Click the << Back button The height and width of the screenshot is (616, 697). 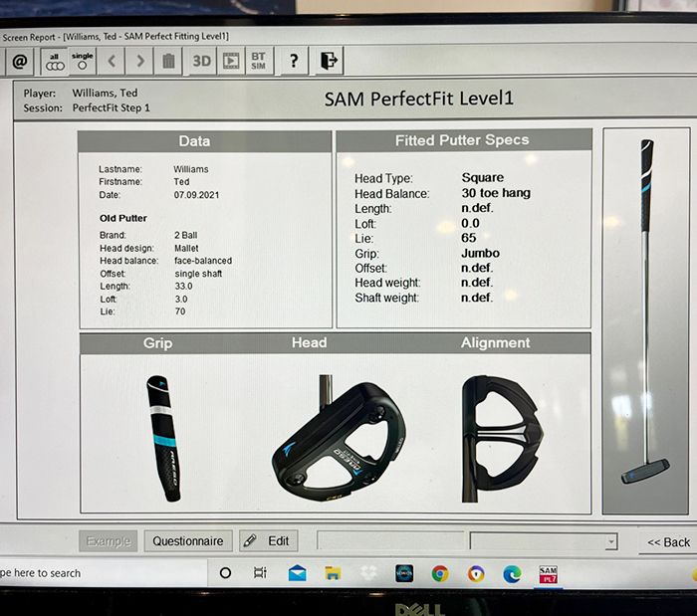(x=668, y=542)
